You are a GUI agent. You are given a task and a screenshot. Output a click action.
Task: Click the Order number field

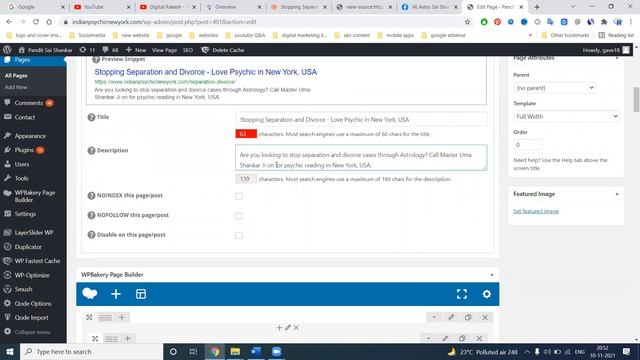pos(528,145)
